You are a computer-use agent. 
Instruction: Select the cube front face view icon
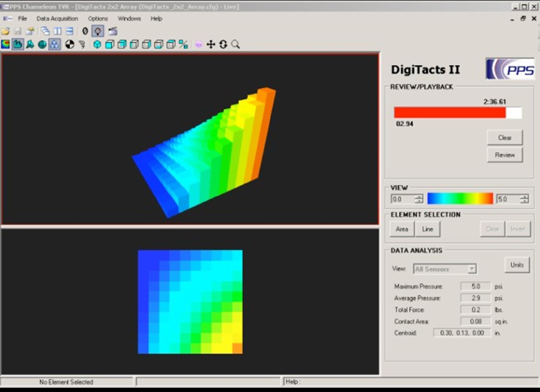(x=110, y=44)
